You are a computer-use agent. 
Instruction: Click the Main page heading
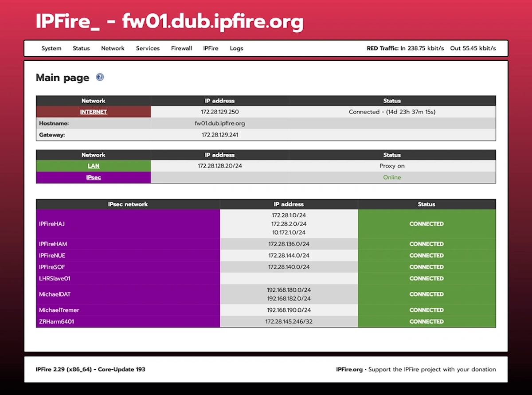tap(63, 78)
